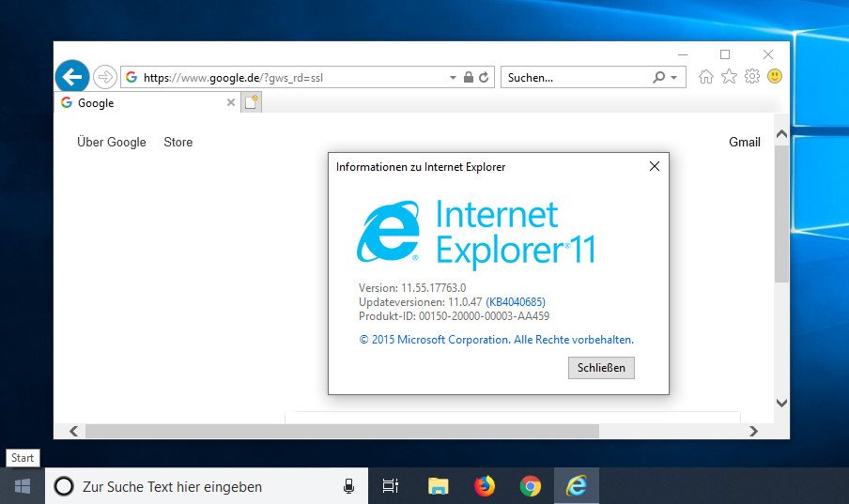
Task: Click the Microsoft Corporation copyright link
Action: (x=496, y=340)
